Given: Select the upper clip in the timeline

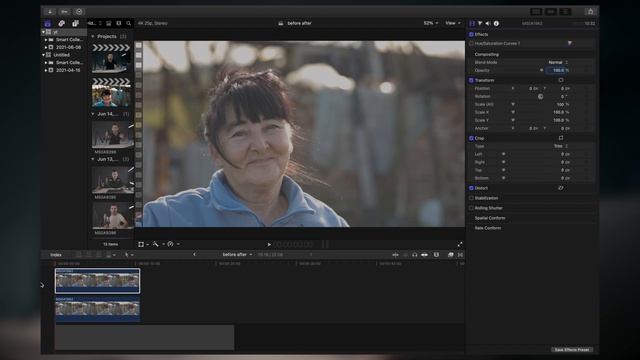Looking at the screenshot, I should click(98, 281).
